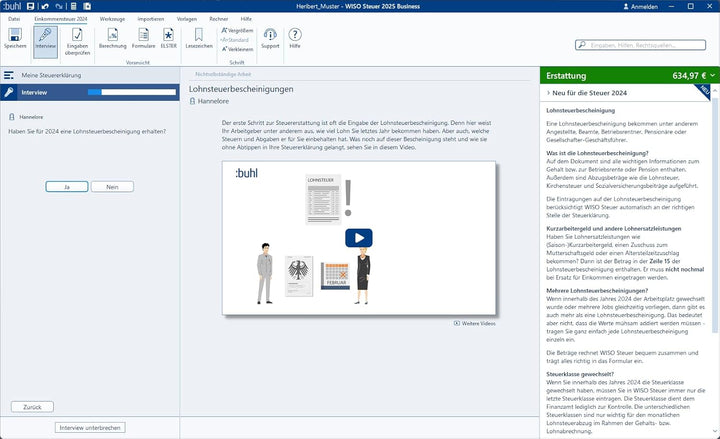Click Verkleinern font size option
Image resolution: width=720 pixels, height=439 pixels.
(237, 49)
